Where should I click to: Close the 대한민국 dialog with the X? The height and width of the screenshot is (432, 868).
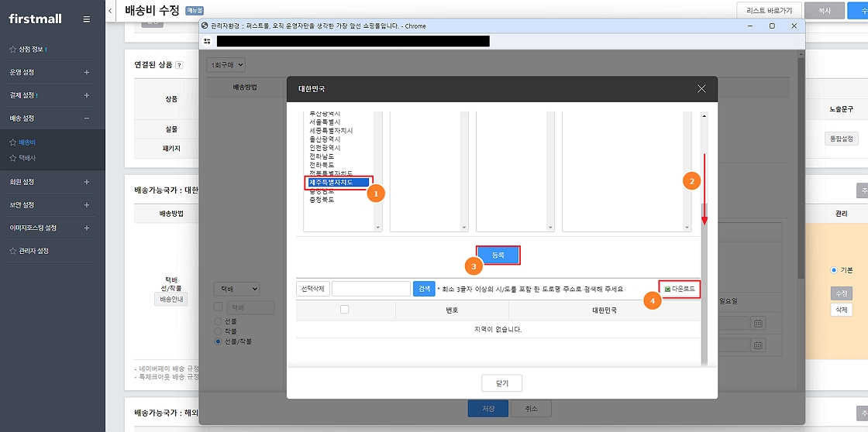click(701, 88)
